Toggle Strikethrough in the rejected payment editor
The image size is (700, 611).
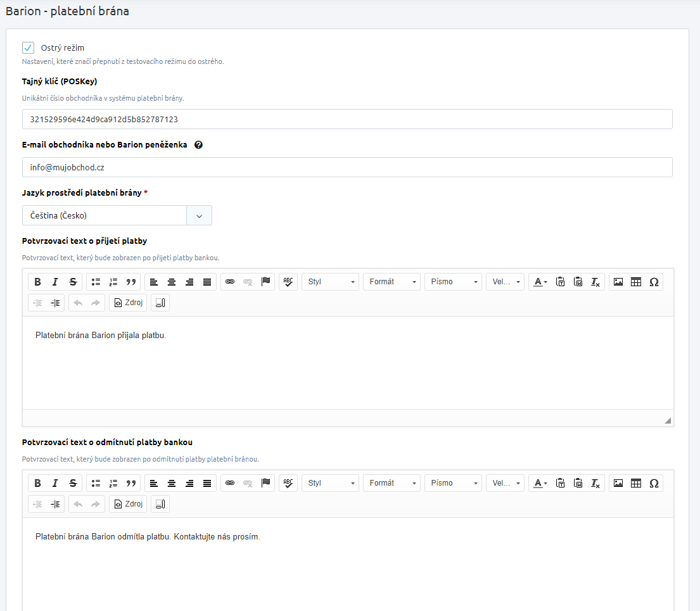[x=73, y=483]
